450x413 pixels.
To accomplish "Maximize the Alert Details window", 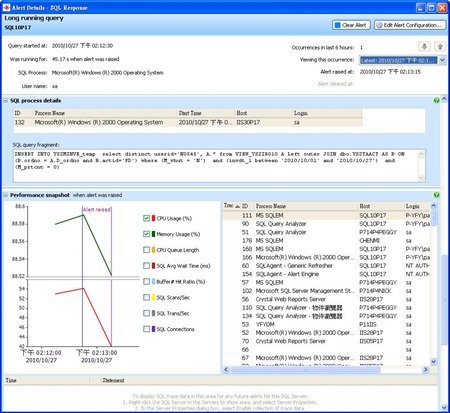I will pos(431,7).
